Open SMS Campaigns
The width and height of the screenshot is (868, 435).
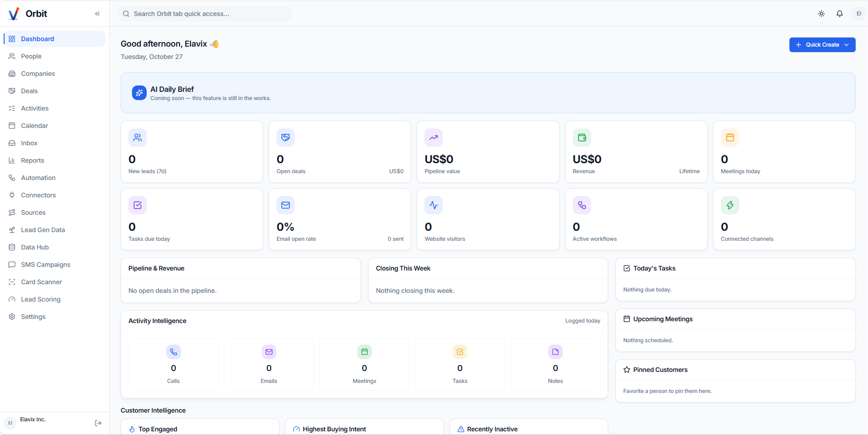pos(54,265)
